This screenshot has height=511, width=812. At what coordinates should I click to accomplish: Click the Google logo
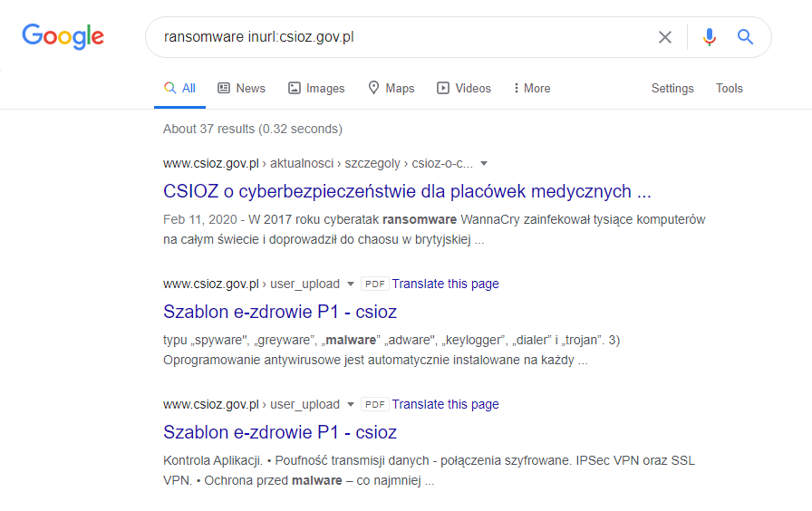63,37
